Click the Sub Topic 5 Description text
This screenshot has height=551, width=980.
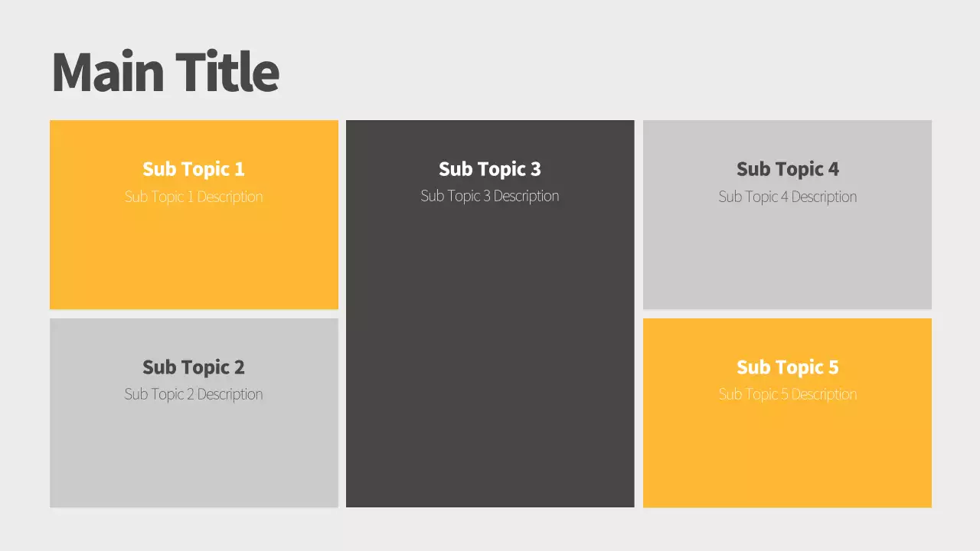[787, 394]
